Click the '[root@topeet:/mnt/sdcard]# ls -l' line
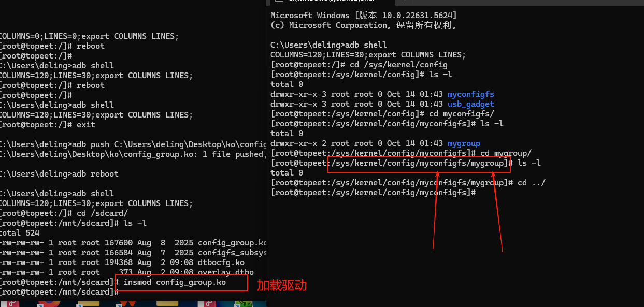The height and width of the screenshot is (307, 644). tap(74, 223)
